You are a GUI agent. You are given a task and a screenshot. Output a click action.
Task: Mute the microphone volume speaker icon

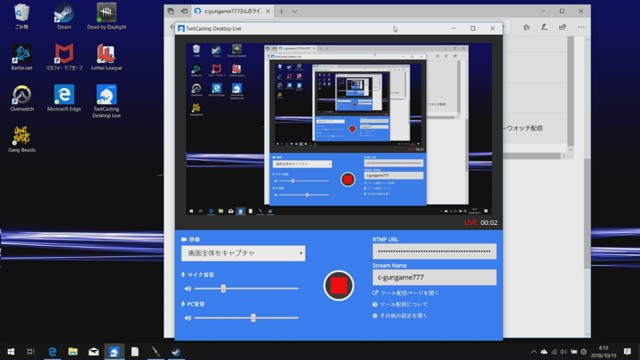(x=188, y=289)
